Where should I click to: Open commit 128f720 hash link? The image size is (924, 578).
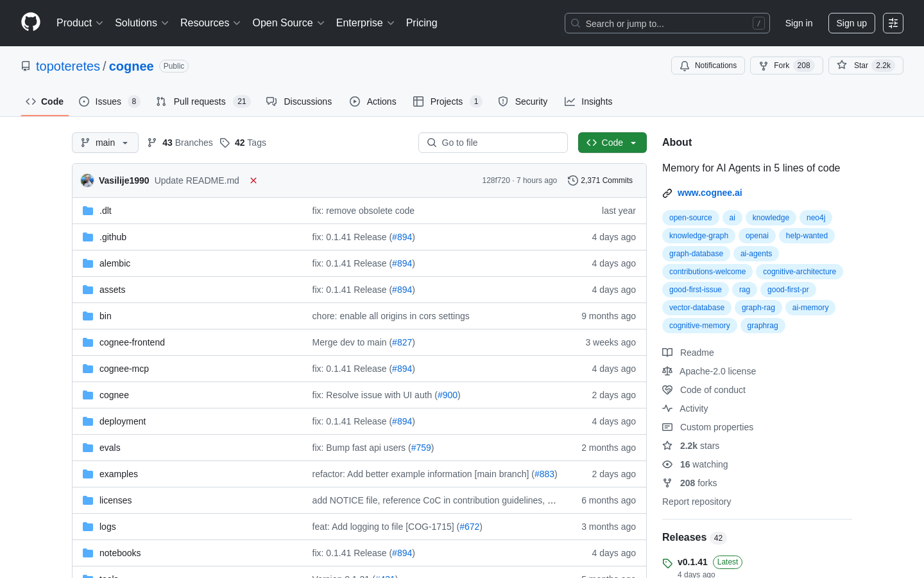click(x=496, y=180)
